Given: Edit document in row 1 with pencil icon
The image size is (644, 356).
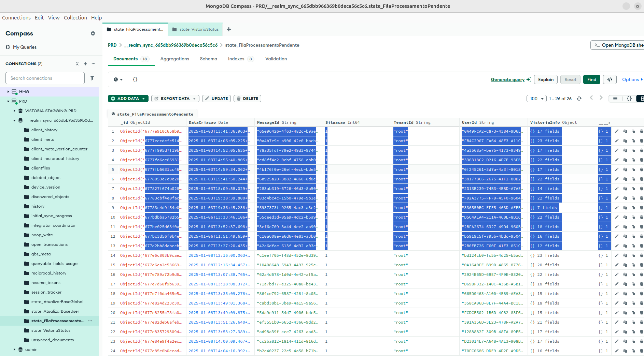Looking at the screenshot, I should click(617, 131).
